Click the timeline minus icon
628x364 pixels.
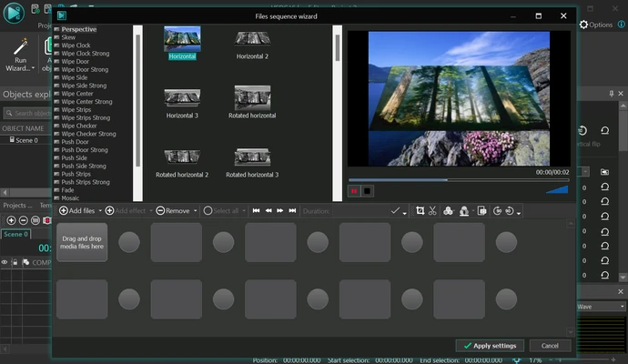pyautogui.click(x=24, y=220)
